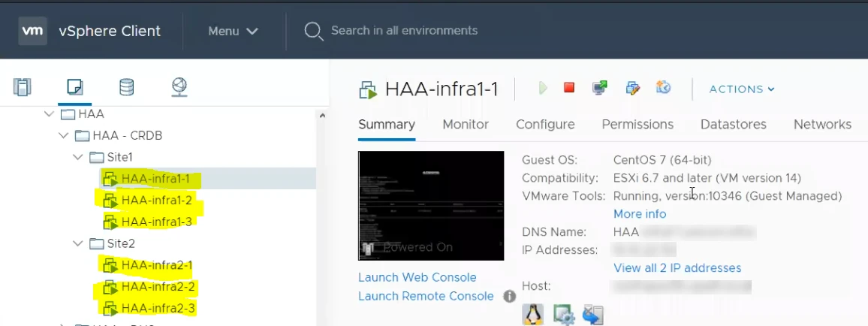Switch to Storage view icon

point(127,87)
